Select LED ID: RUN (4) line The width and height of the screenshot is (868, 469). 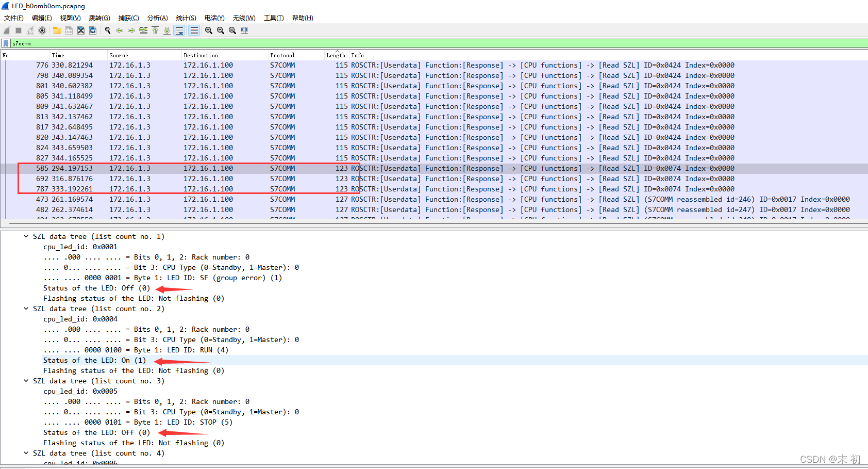point(136,350)
